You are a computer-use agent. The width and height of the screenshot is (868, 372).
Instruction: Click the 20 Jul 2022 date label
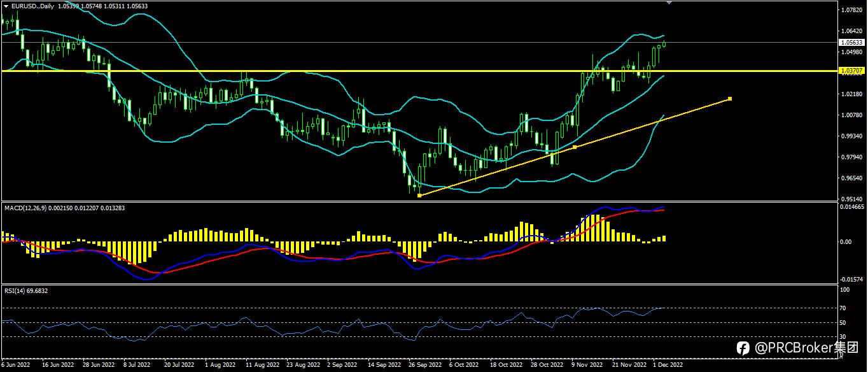tap(179, 366)
